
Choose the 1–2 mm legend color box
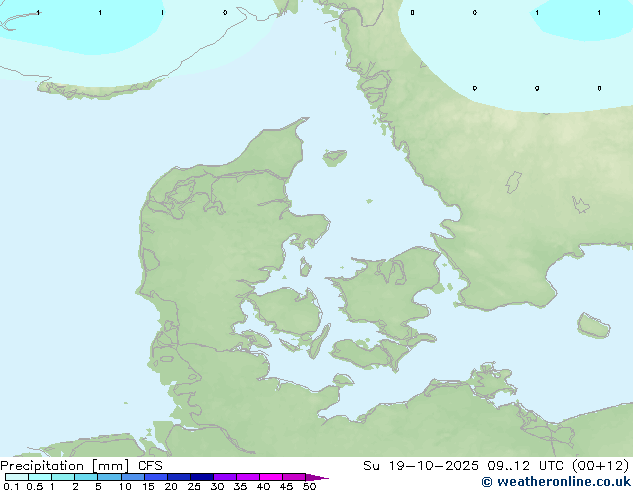point(63,477)
